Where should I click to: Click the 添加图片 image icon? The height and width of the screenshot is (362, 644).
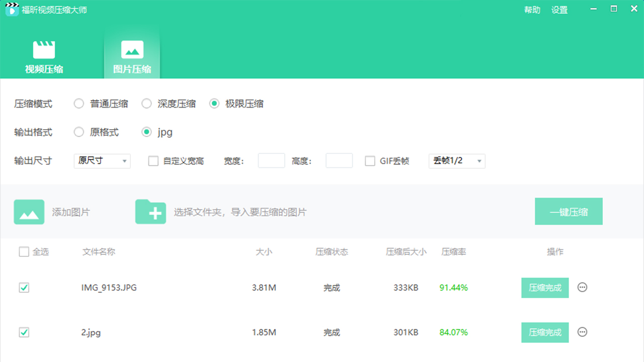pos(29,212)
